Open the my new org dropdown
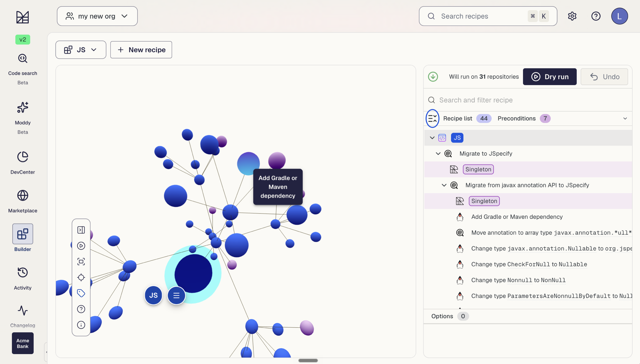 point(97,16)
